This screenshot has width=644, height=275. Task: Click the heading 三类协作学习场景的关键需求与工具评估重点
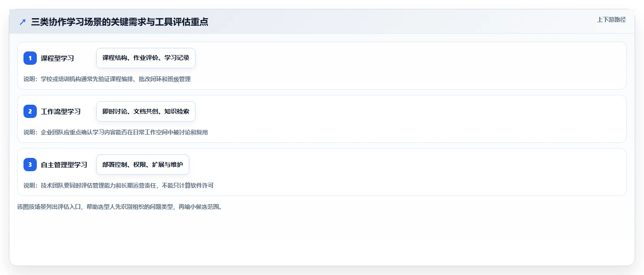[x=120, y=22]
